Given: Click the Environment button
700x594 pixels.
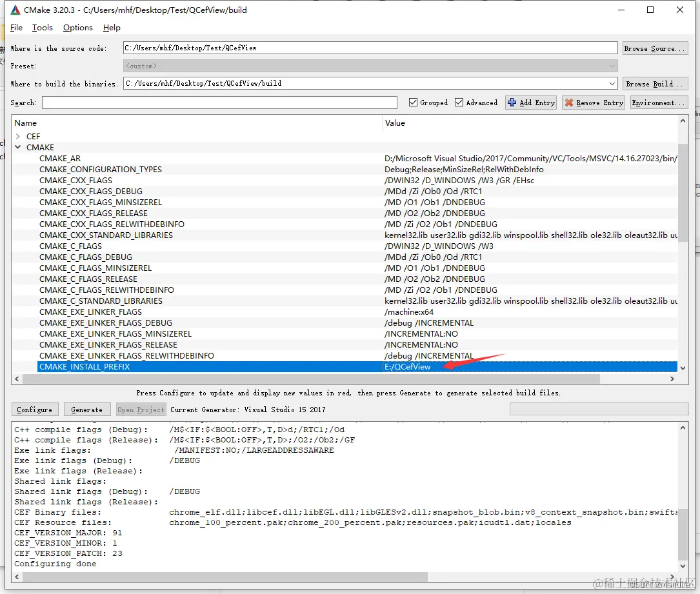Looking at the screenshot, I should 659,102.
